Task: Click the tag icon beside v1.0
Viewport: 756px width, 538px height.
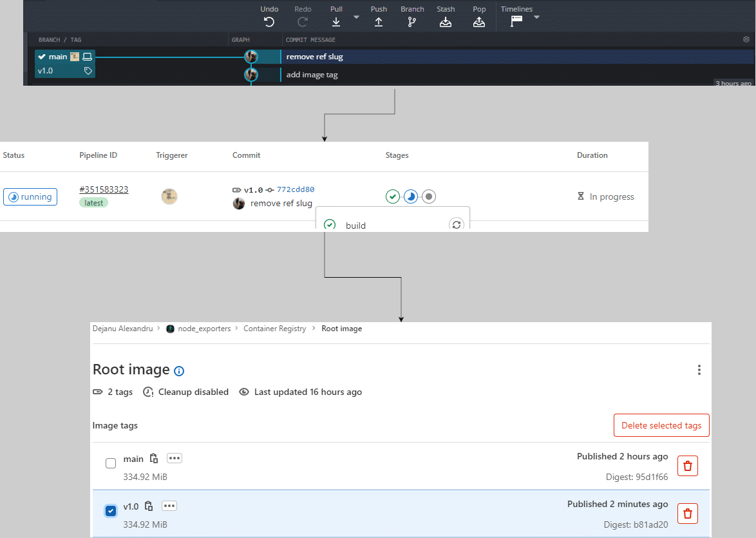Action: click(x=88, y=71)
